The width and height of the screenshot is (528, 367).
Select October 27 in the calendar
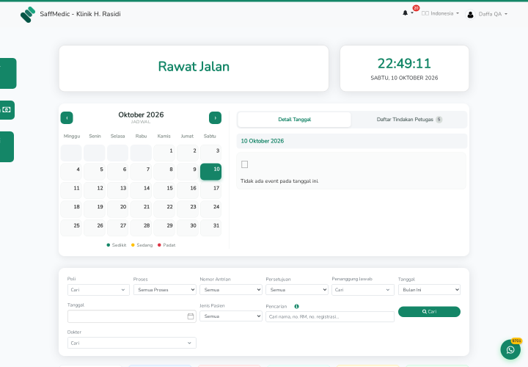(118, 228)
